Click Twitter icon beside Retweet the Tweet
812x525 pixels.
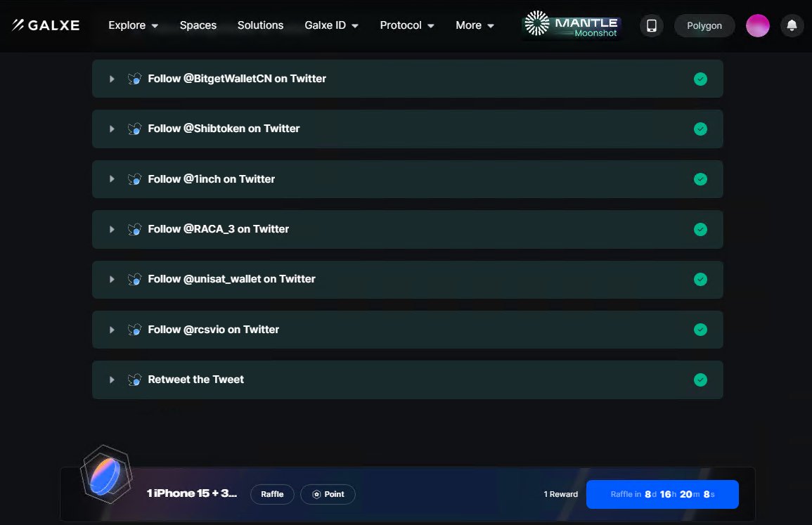135,380
